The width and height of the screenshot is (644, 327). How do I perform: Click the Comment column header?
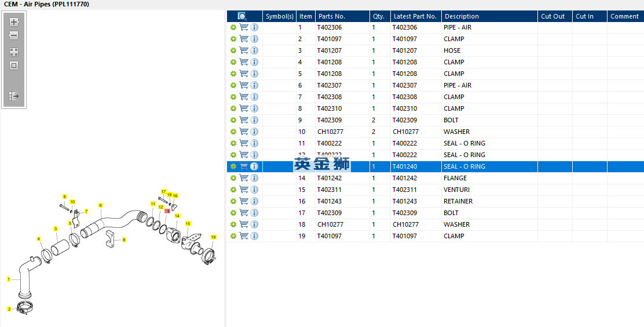click(x=625, y=16)
